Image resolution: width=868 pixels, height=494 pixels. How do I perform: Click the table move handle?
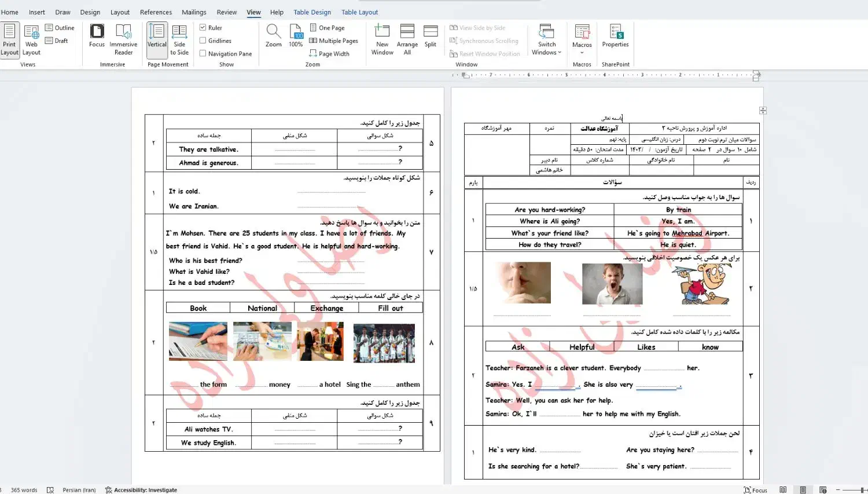[x=763, y=111]
